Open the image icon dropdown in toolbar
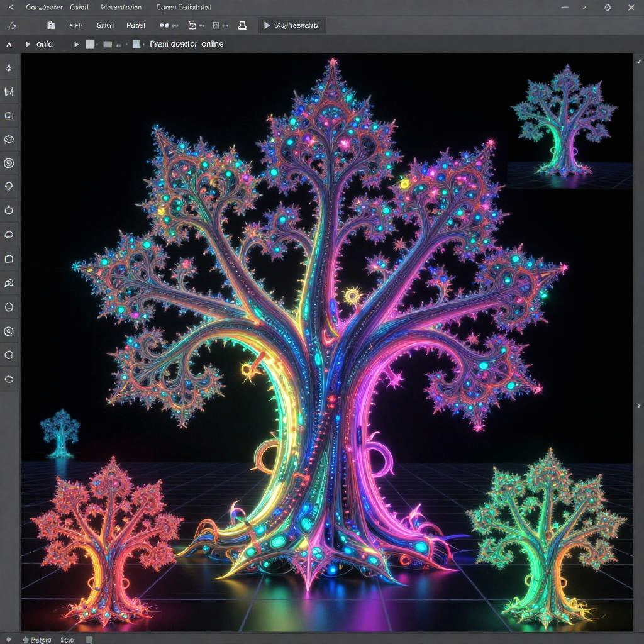Viewport: 644px width, 644px height. coord(217,25)
